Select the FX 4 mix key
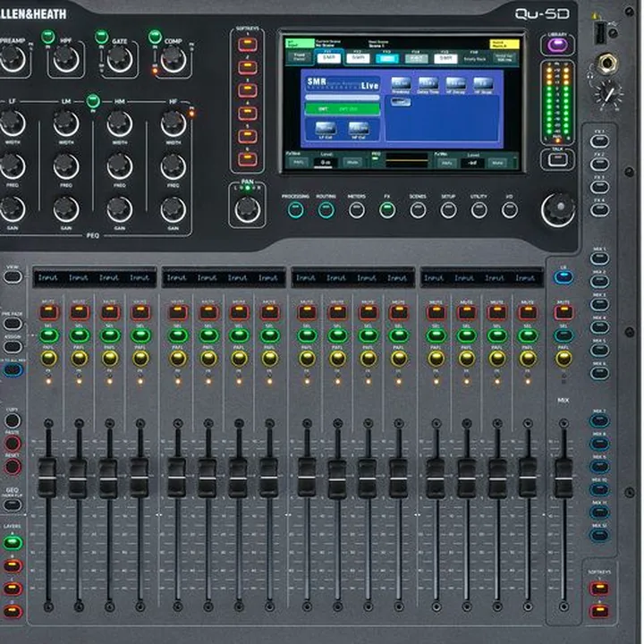Viewport: 644px width, 644px height. coord(599,210)
